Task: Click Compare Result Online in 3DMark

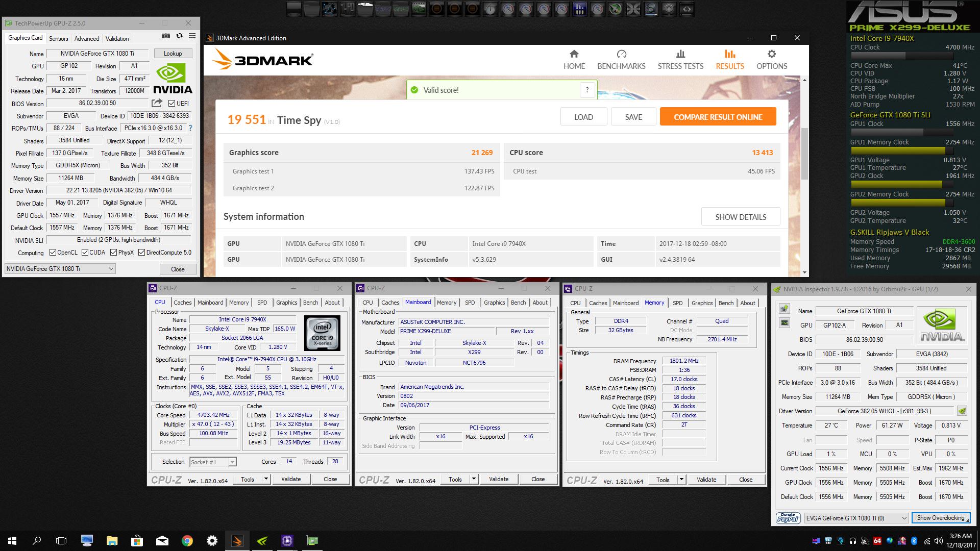Action: tap(718, 117)
